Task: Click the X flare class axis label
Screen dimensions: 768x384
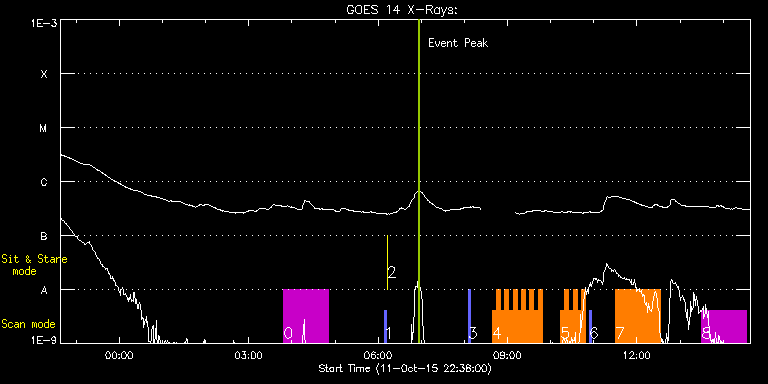Action: coord(44,74)
